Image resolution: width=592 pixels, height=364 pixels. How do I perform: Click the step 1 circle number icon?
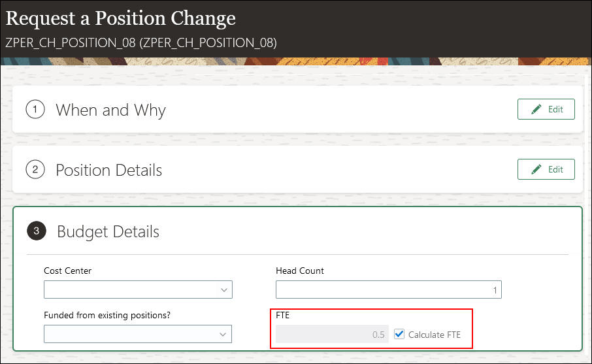click(x=35, y=110)
